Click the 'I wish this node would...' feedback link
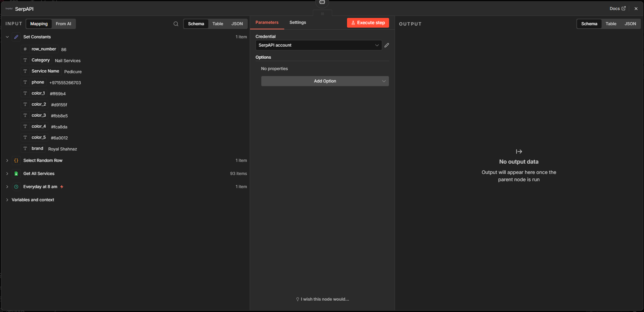Screen dimensions: 644x312 323,299
